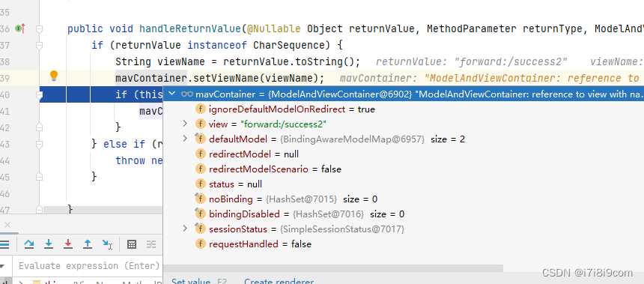
Task: Click the @Nullable annotation in code
Action: [x=274, y=28]
